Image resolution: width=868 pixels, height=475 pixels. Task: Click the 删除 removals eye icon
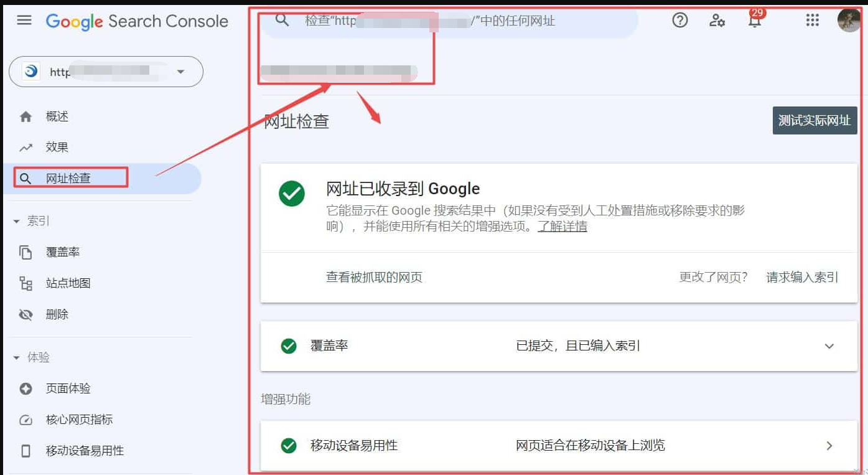(26, 314)
